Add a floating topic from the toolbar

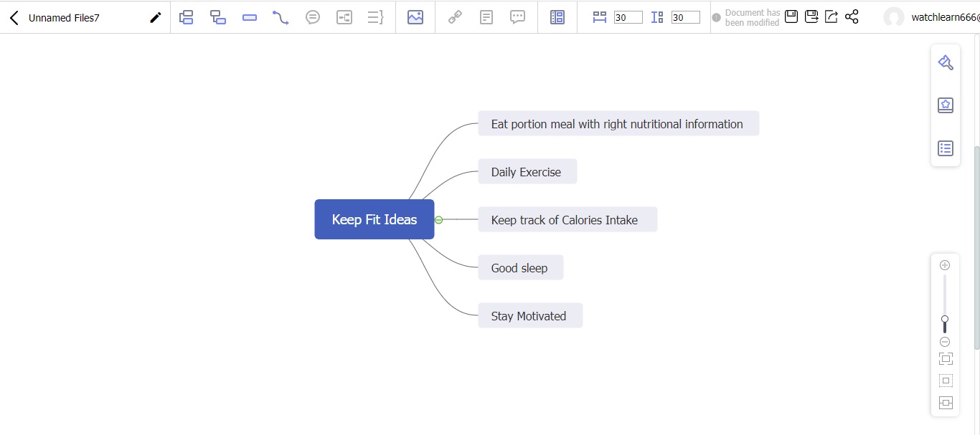pyautogui.click(x=250, y=17)
